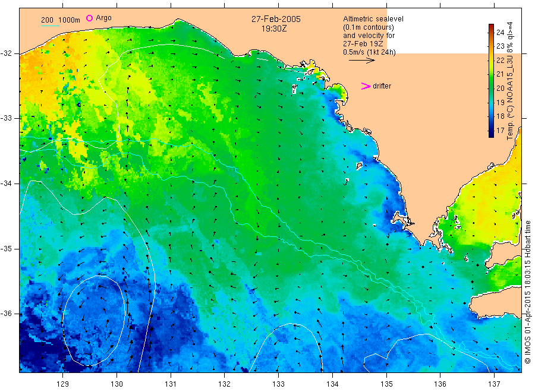Screen dimensions: 535x392
Task: Click the longitude axis label '129'
Action: (x=63, y=384)
